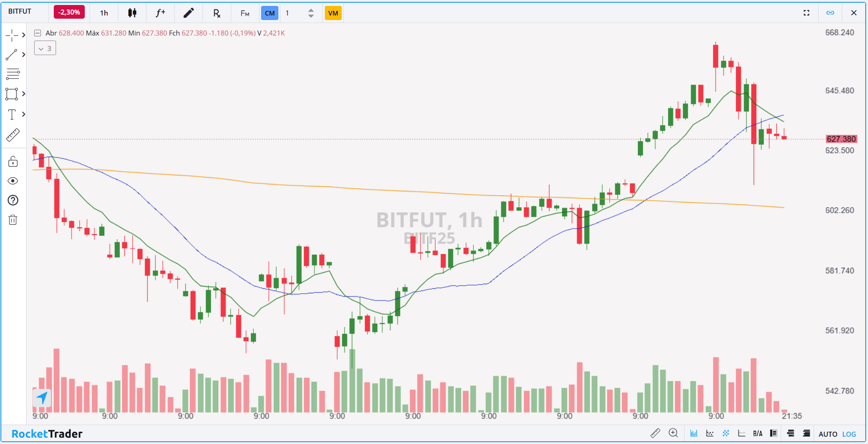Toggle the LOG scale option
Image resolution: width=868 pixels, height=444 pixels.
[849, 434]
